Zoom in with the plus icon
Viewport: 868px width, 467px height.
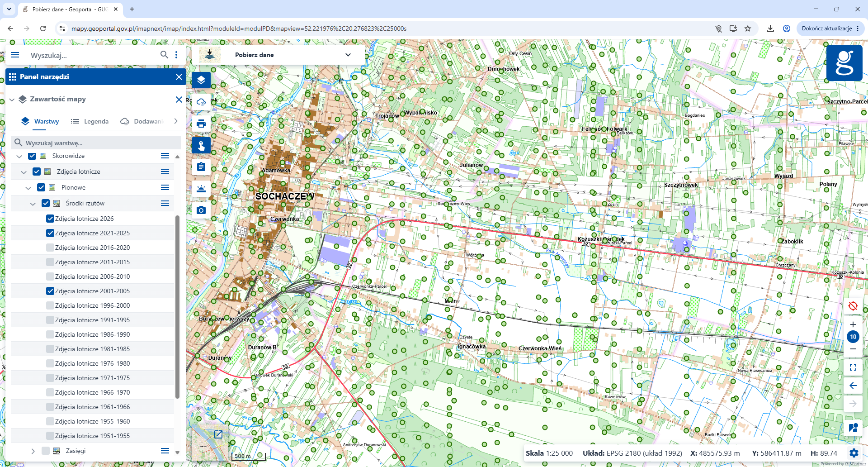(853, 324)
